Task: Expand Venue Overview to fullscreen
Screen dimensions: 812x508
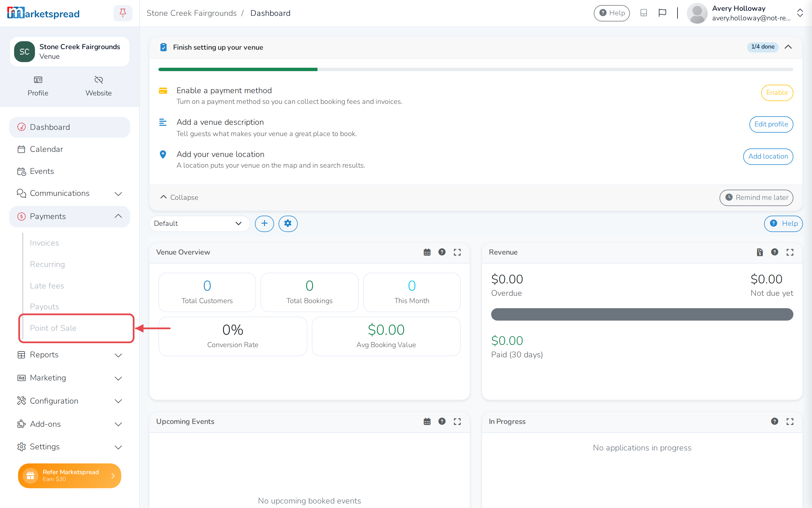Action: pyautogui.click(x=457, y=252)
